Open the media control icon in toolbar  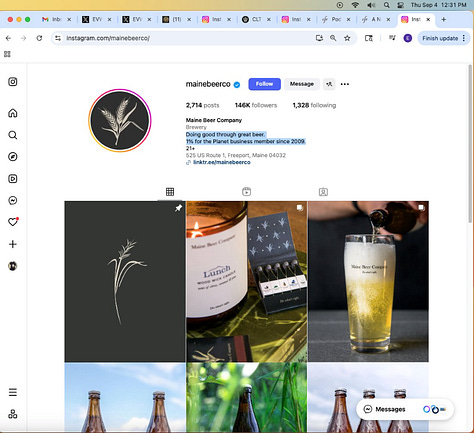coord(392,38)
